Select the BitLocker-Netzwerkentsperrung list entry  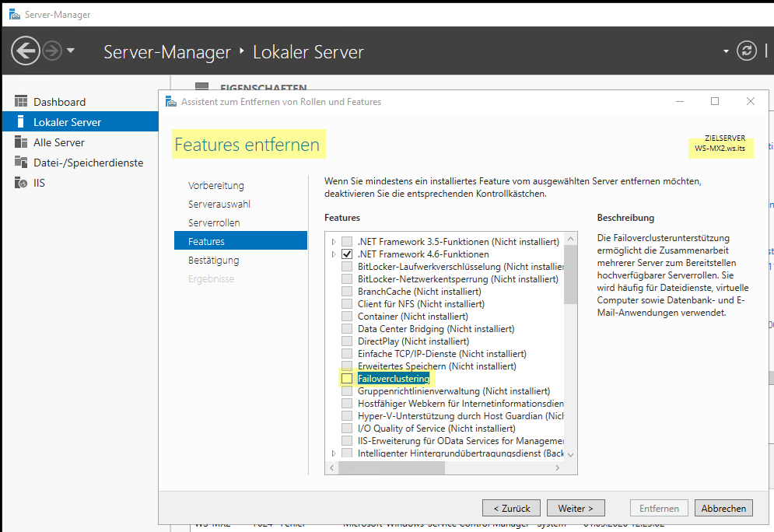pyautogui.click(x=458, y=278)
